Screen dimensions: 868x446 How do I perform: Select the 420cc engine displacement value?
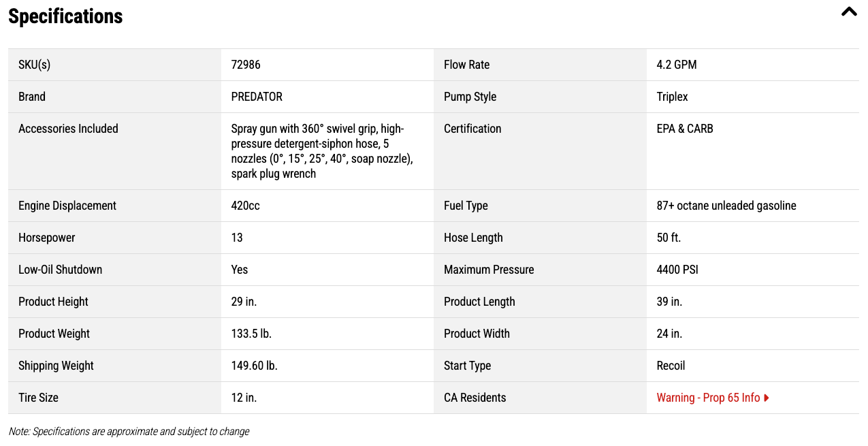tap(245, 206)
